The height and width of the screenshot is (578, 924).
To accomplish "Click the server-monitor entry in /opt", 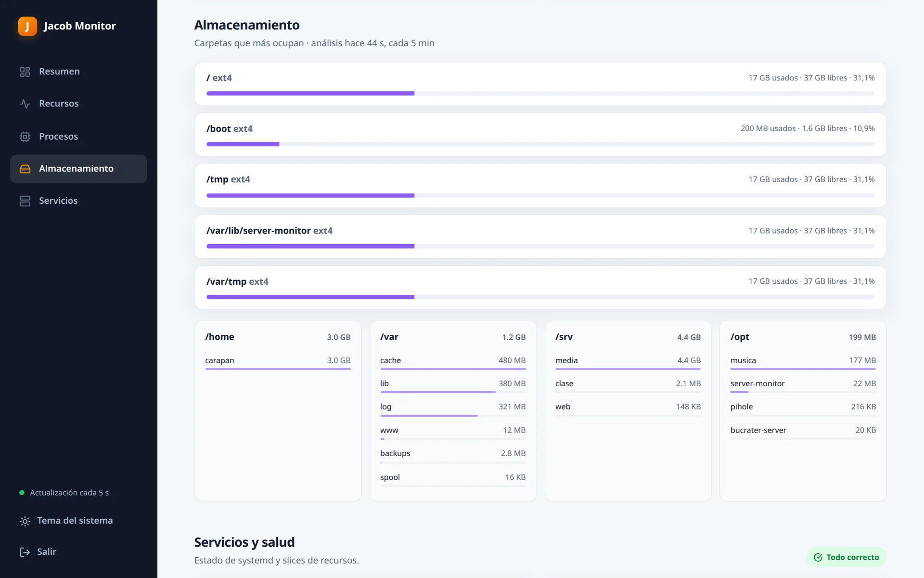I will point(803,386).
